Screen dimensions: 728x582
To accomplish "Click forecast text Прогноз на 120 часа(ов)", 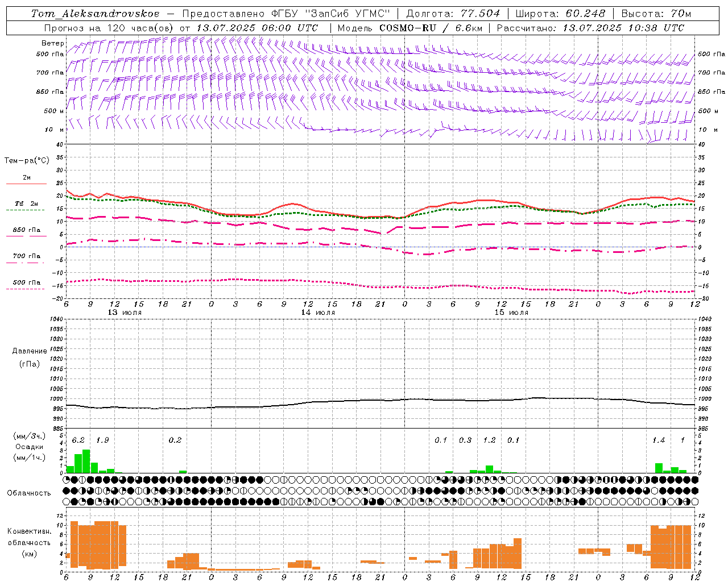I will [x=109, y=28].
